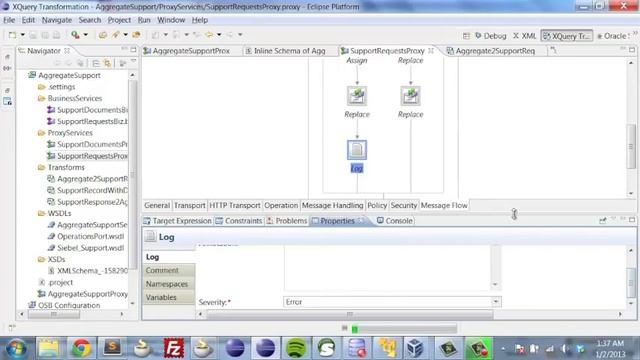The width and height of the screenshot is (640, 360).
Task: Open the Project menu
Action: pos(119,20)
